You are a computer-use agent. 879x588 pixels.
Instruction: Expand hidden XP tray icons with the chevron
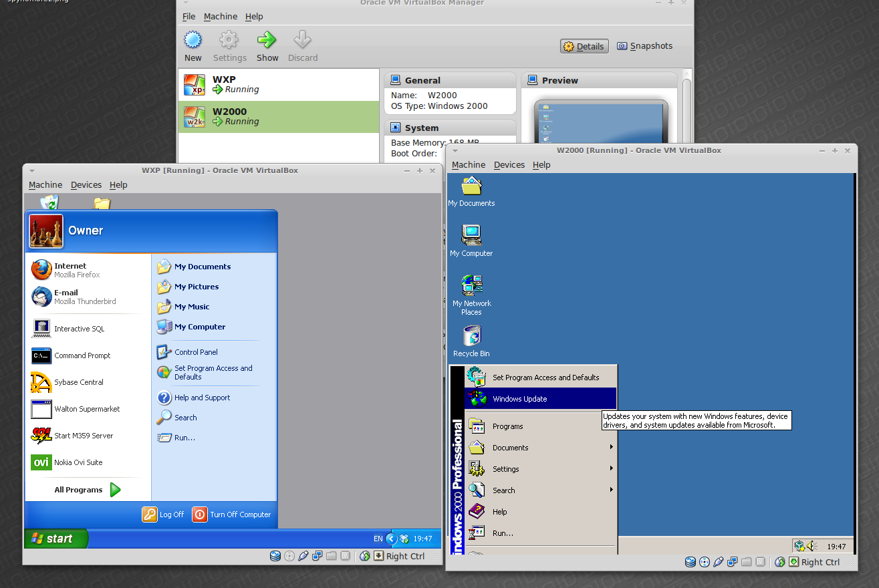392,539
